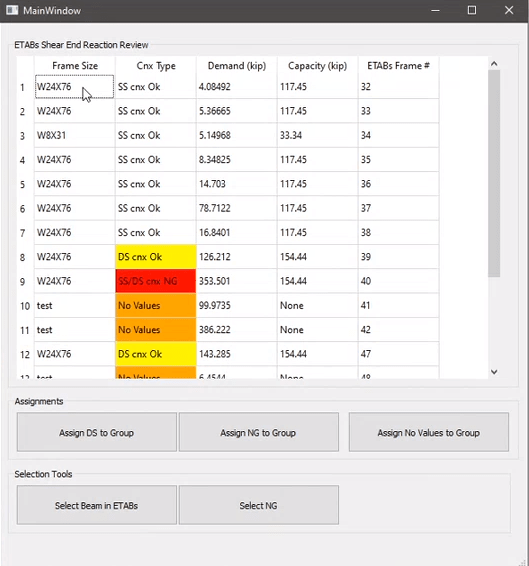Select ETABs frame number 34
Screen dimensions: 529x566
click(x=399, y=135)
